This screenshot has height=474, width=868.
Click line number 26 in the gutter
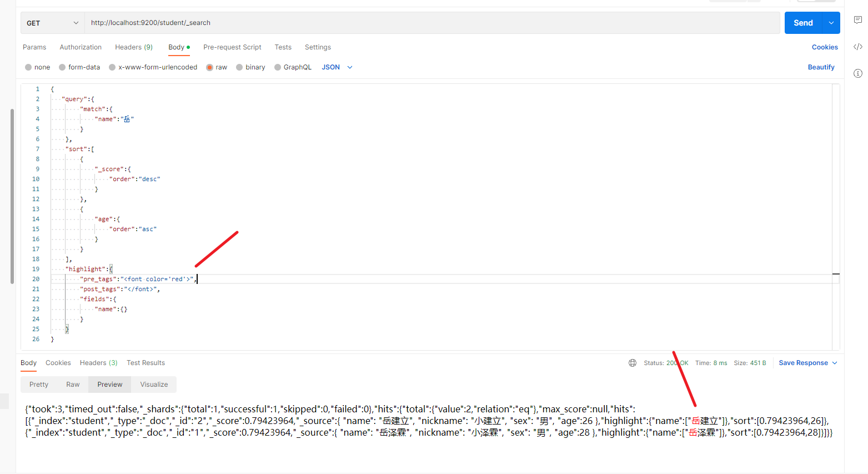(x=36, y=339)
